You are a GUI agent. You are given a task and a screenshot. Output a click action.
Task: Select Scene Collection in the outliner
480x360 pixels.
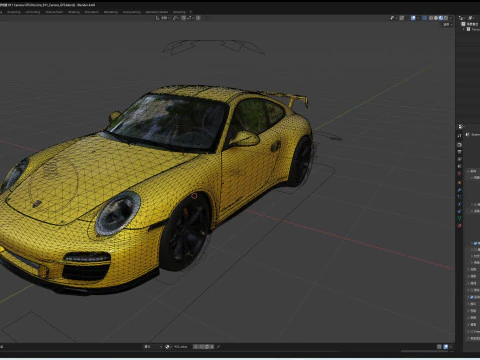[x=470, y=24]
